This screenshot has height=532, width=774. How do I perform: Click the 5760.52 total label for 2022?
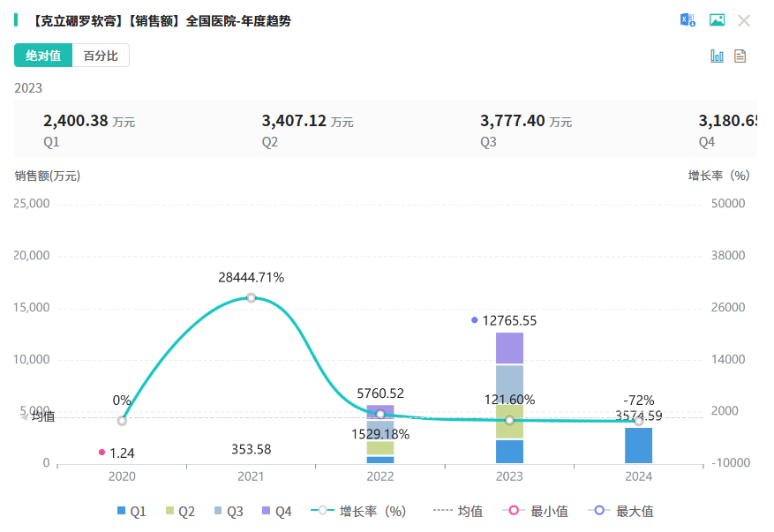pos(380,393)
